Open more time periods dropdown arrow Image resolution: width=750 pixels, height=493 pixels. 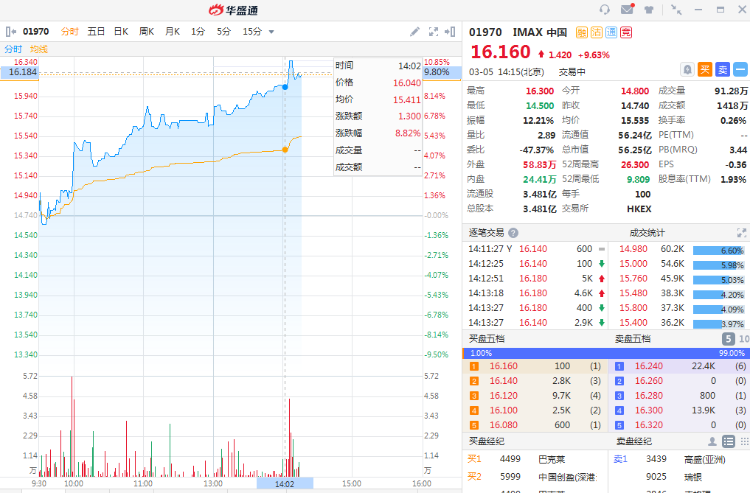pos(271,32)
